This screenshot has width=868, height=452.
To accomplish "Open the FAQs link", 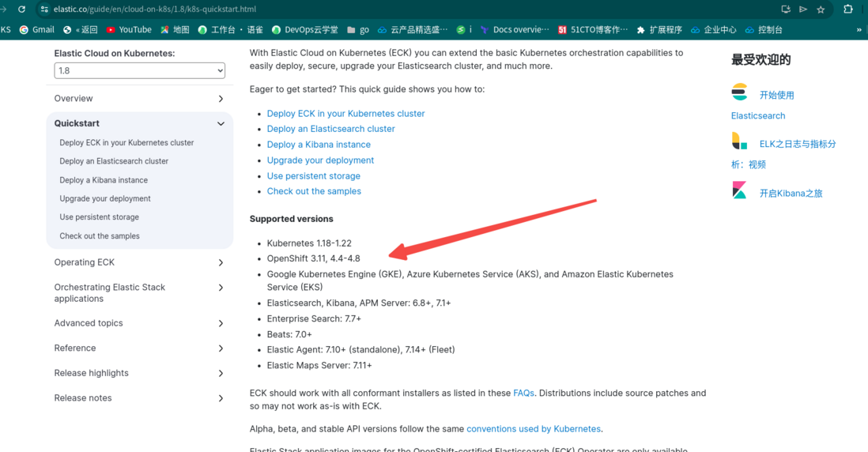I will click(x=523, y=394).
